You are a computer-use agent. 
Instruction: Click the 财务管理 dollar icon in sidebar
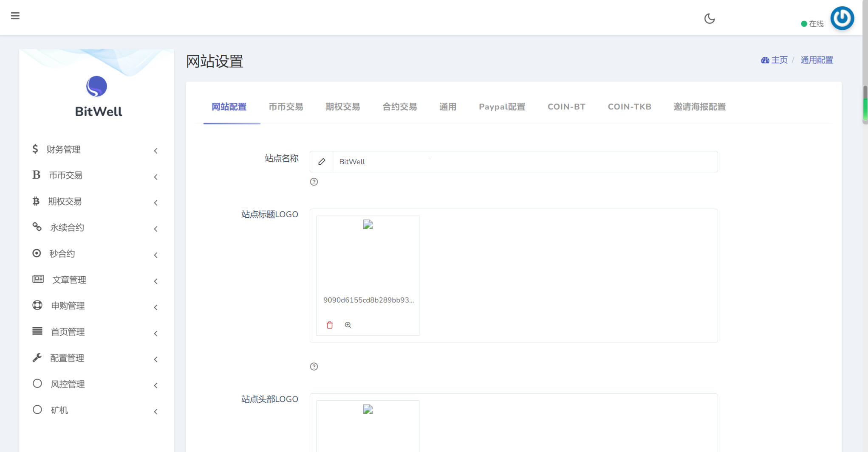pos(36,149)
